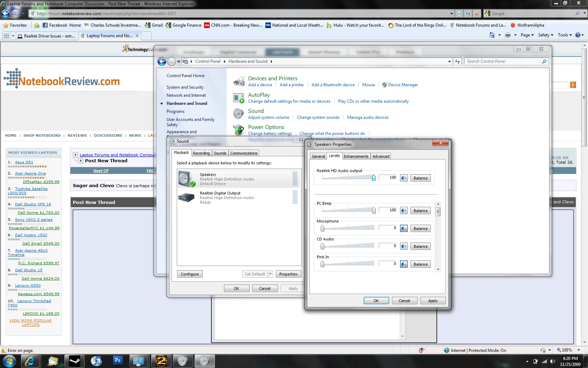
Task: Unmute the Pink In level
Action: tap(404, 264)
